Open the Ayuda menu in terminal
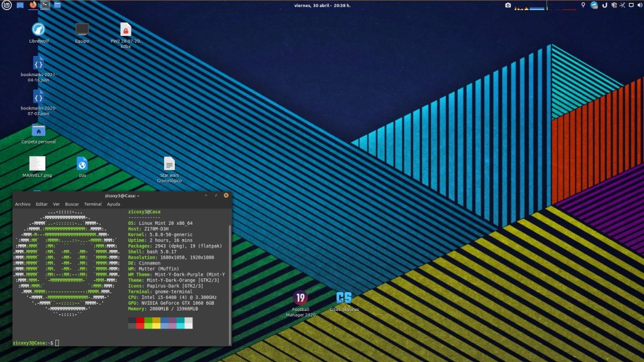The height and width of the screenshot is (362, 644). (x=113, y=204)
